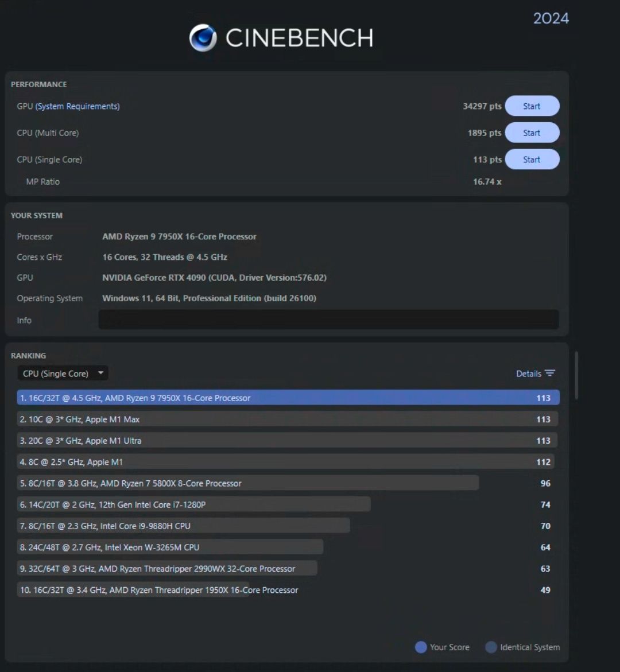Click the Cinebench logo icon
The image size is (620, 672).
(203, 38)
